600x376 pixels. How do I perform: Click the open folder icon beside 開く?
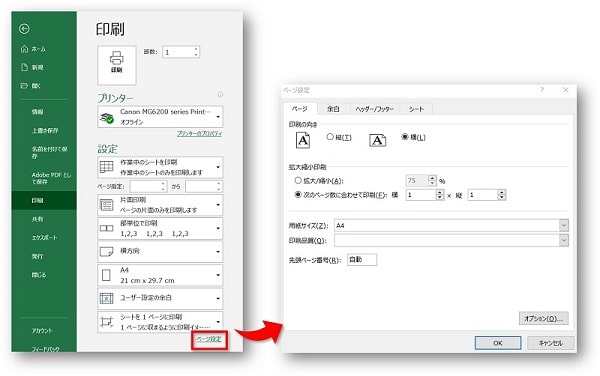point(24,85)
